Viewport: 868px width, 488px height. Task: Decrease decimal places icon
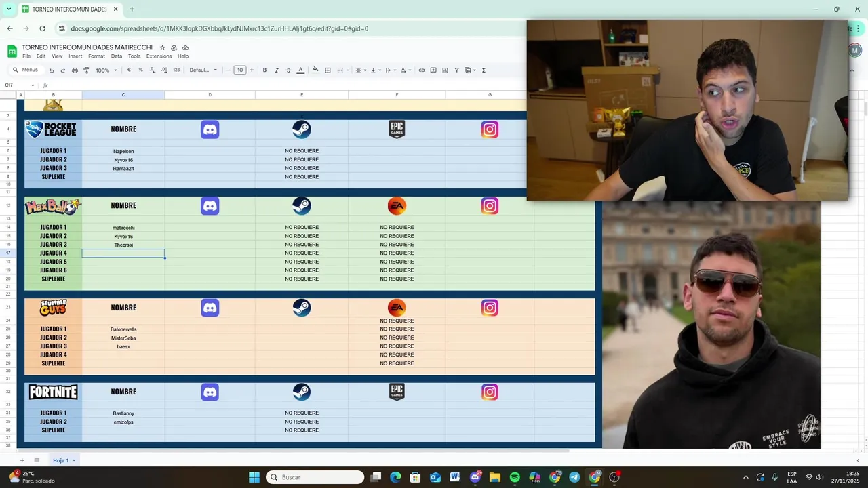pyautogui.click(x=153, y=70)
